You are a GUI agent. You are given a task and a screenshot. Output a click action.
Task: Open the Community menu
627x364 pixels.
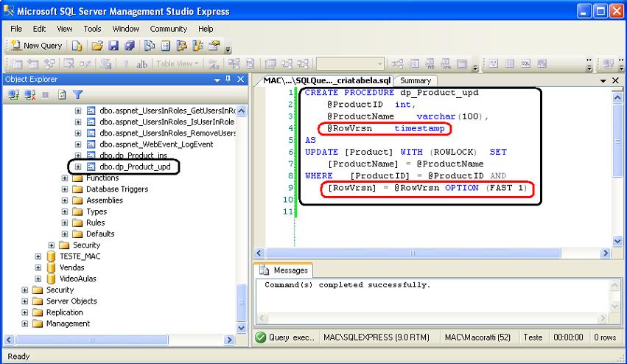(168, 29)
